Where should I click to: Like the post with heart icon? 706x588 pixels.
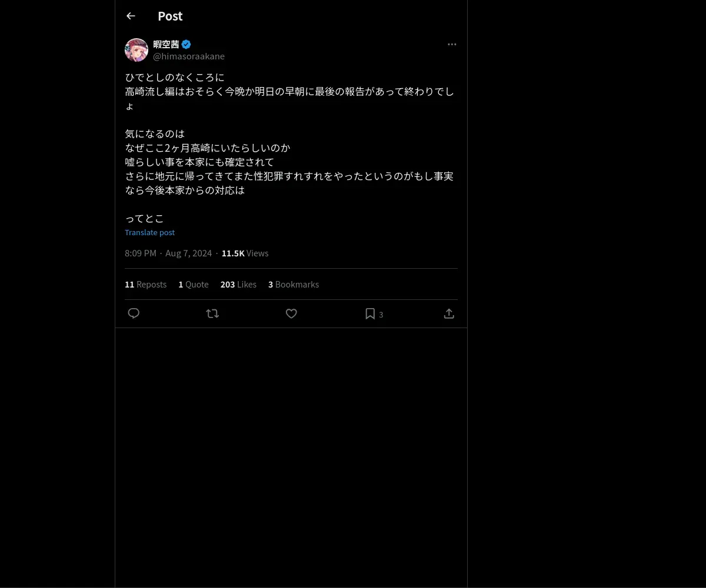(x=291, y=313)
